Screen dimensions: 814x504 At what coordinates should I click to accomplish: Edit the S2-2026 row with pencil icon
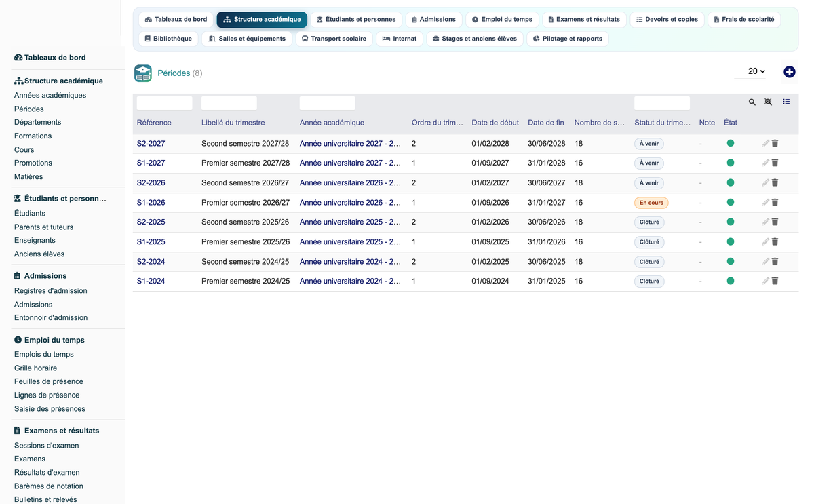pyautogui.click(x=766, y=182)
